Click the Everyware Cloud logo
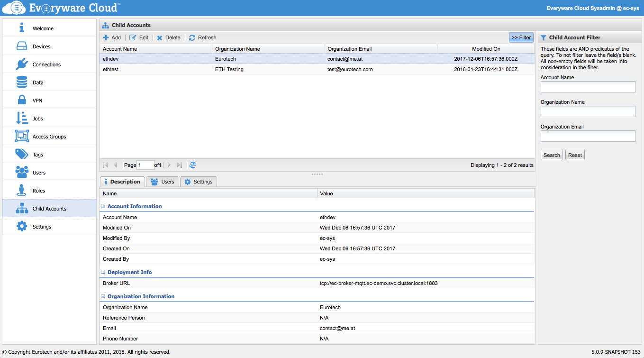This screenshot has width=644, height=358. (x=62, y=8)
